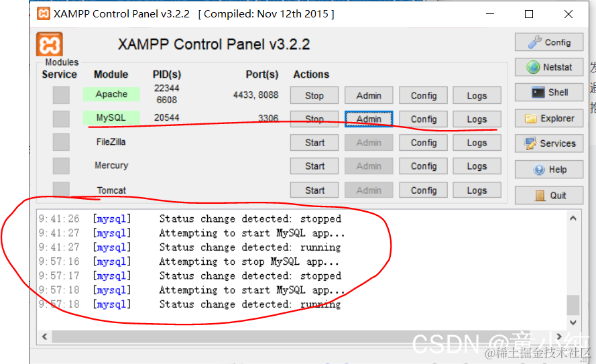Open MySQL Config menu

click(x=424, y=119)
